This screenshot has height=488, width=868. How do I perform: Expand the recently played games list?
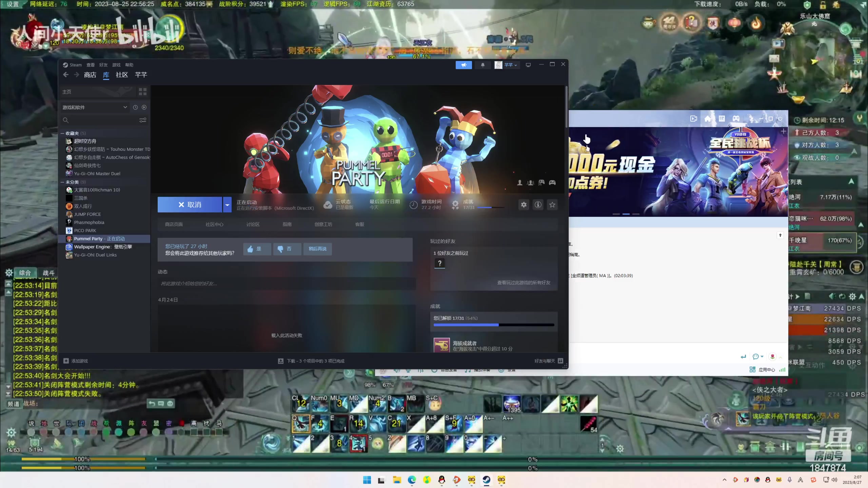coord(135,107)
